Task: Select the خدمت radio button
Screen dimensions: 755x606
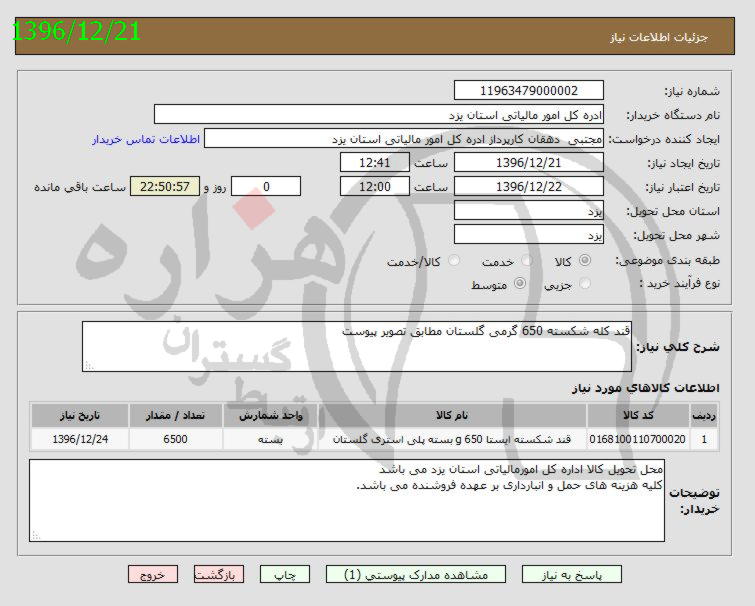Action: tap(527, 260)
